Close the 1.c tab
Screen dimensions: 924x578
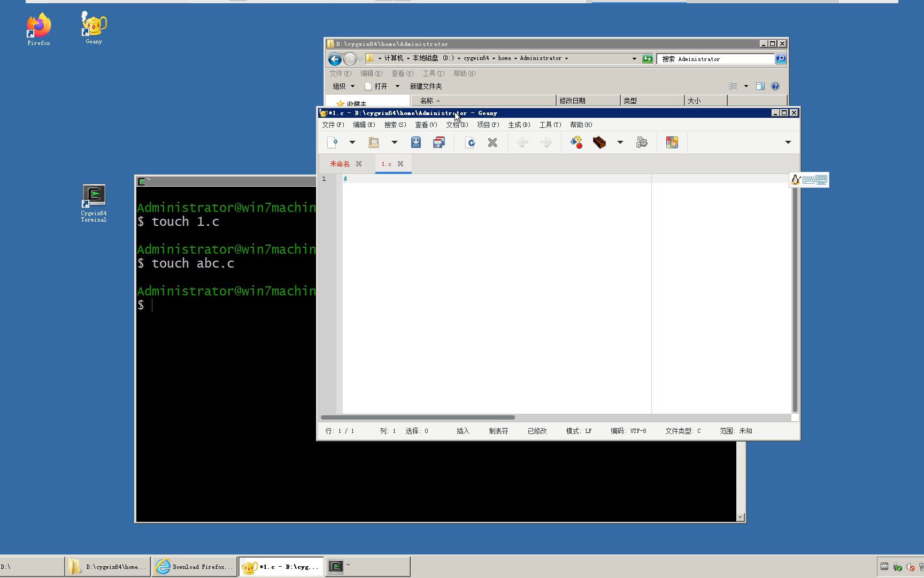pos(401,164)
